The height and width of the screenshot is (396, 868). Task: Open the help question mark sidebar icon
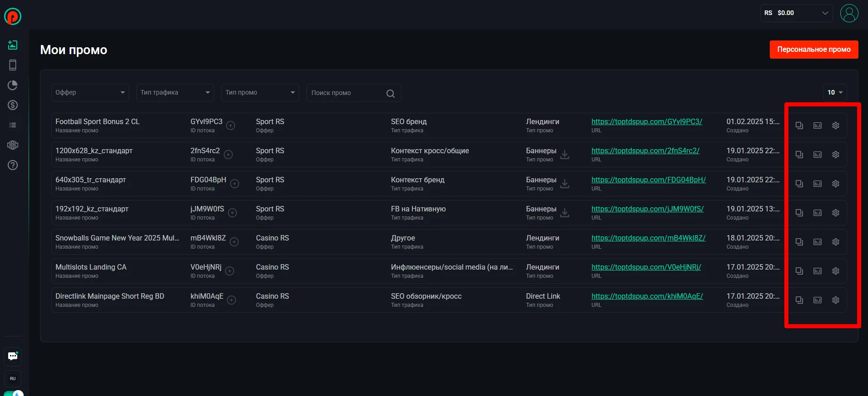13,165
